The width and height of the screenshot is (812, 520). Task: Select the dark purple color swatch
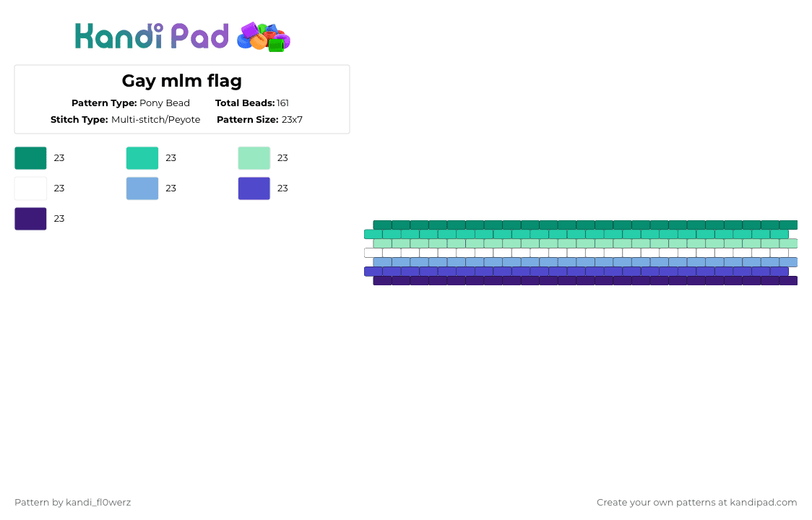point(30,219)
